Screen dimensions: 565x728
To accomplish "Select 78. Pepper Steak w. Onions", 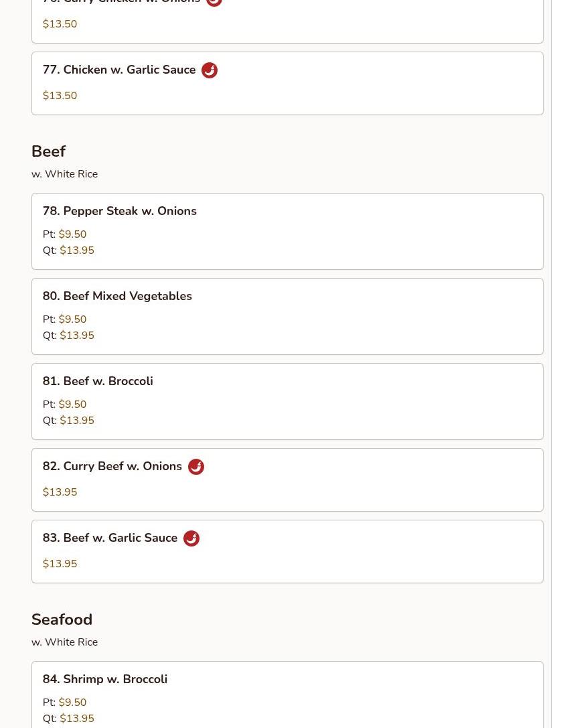I will tap(120, 211).
